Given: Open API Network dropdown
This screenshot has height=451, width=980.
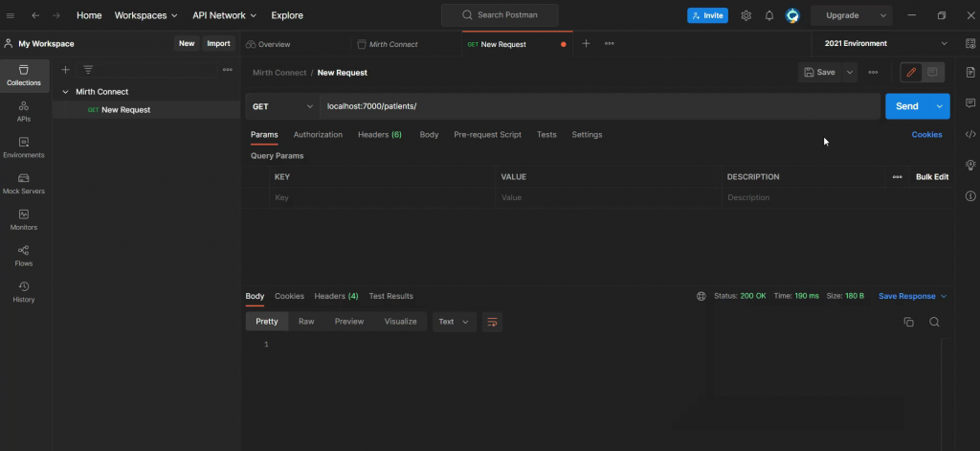Looking at the screenshot, I should (x=224, y=15).
